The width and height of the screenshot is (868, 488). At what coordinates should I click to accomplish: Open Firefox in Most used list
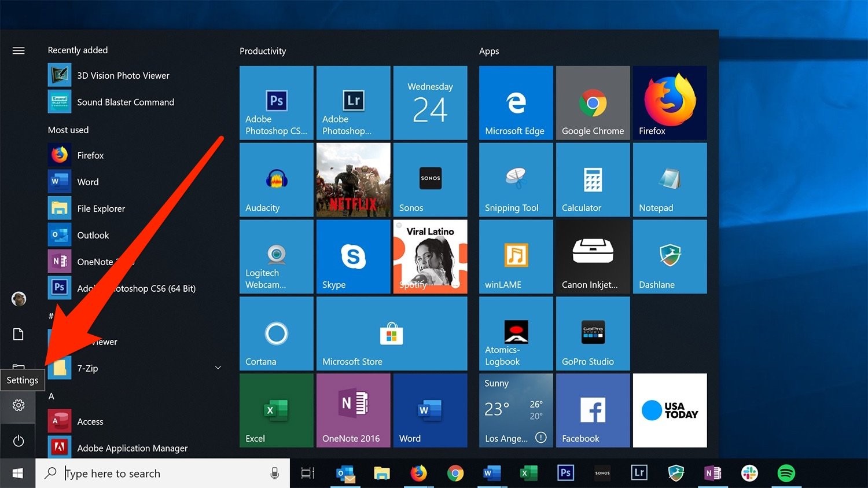(x=76, y=155)
